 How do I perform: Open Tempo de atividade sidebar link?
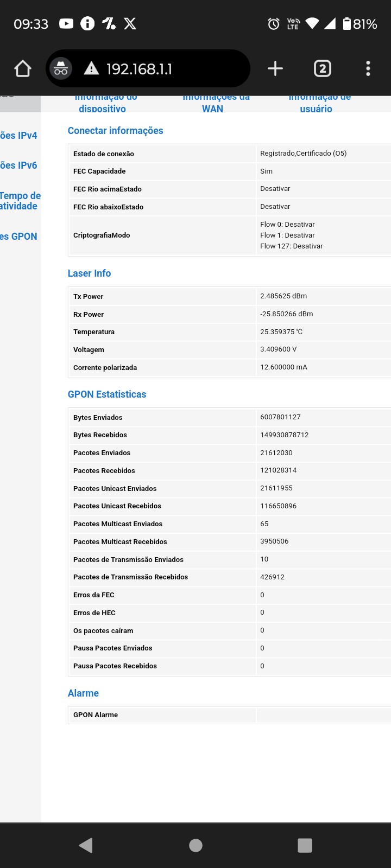coord(20,201)
